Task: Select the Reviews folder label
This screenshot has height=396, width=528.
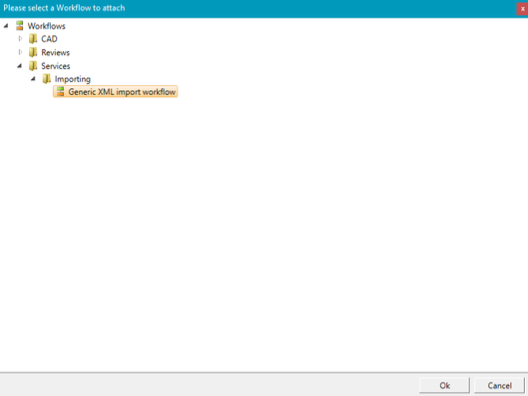Action: [x=56, y=53]
